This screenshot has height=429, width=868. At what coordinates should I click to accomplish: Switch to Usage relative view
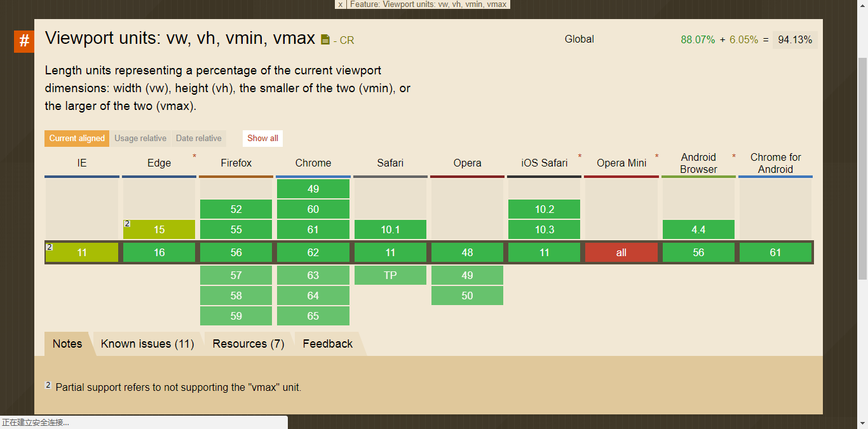coord(140,139)
